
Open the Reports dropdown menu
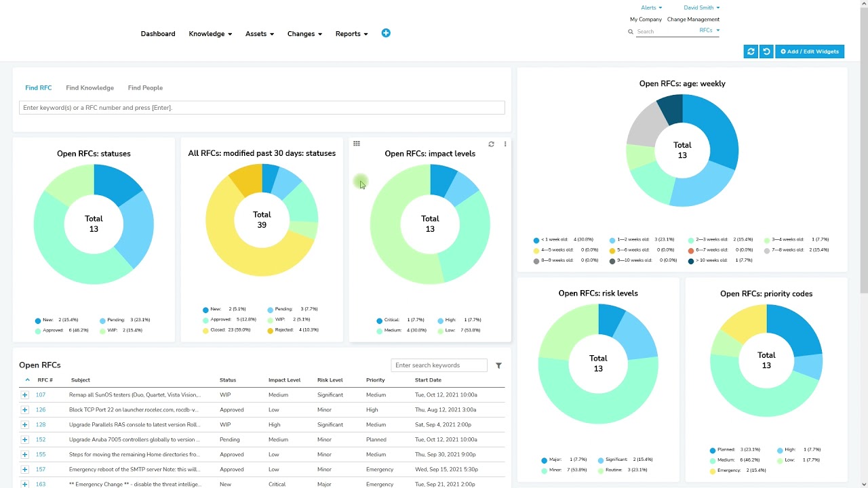(x=352, y=34)
